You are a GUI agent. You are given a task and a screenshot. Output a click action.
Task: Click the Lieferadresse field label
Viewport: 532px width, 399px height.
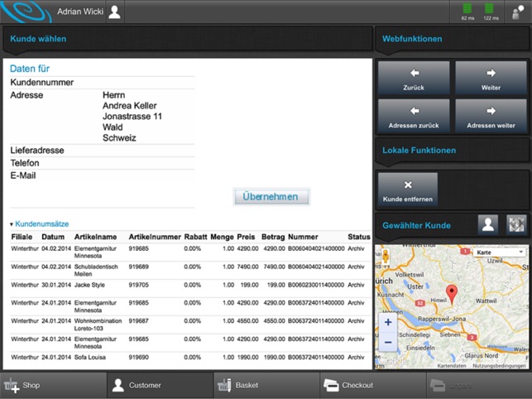tap(37, 151)
